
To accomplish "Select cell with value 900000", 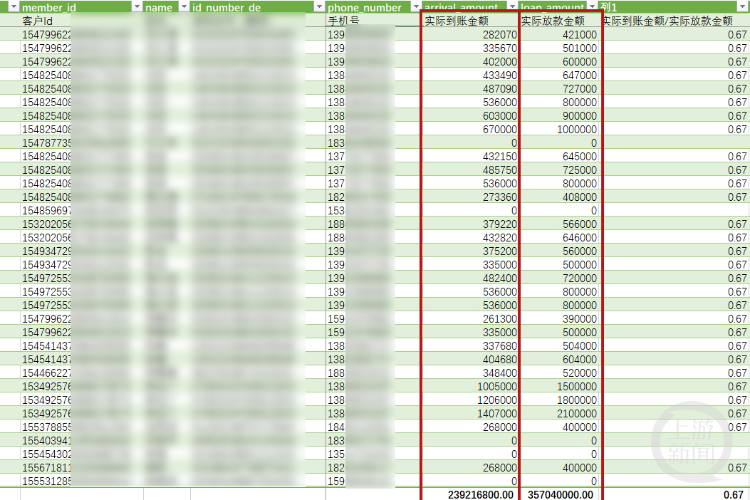I will coord(559,116).
